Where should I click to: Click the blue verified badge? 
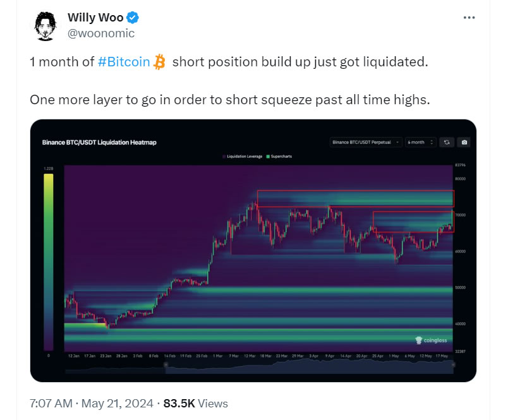point(133,18)
